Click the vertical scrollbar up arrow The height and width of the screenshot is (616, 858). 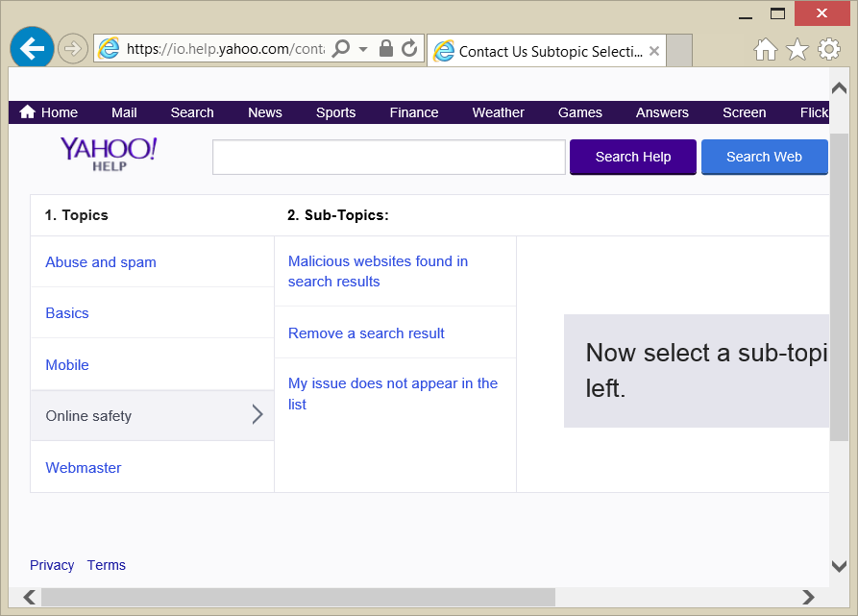839,87
